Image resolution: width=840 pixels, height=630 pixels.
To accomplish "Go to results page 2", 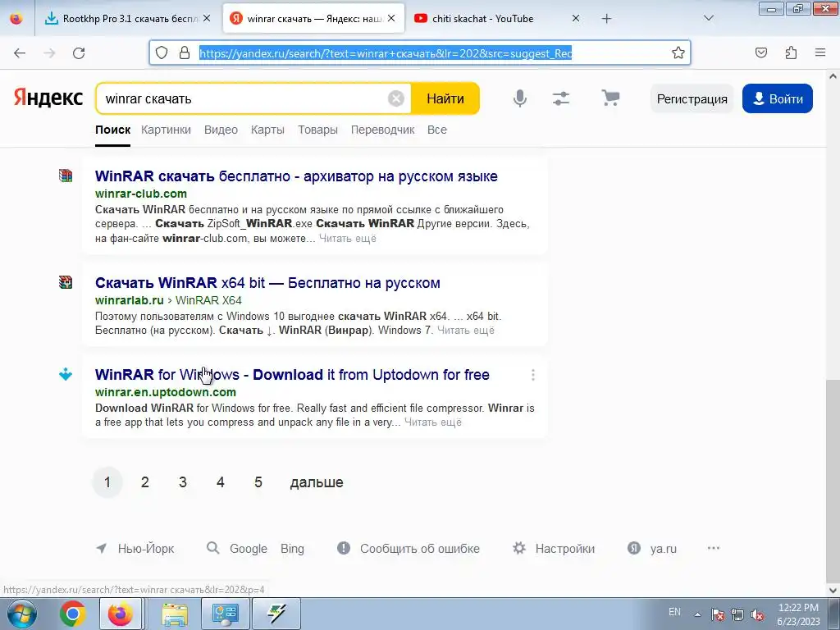I will click(x=144, y=482).
